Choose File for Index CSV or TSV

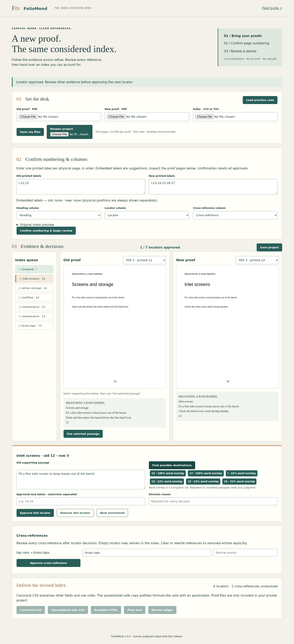pos(204,117)
